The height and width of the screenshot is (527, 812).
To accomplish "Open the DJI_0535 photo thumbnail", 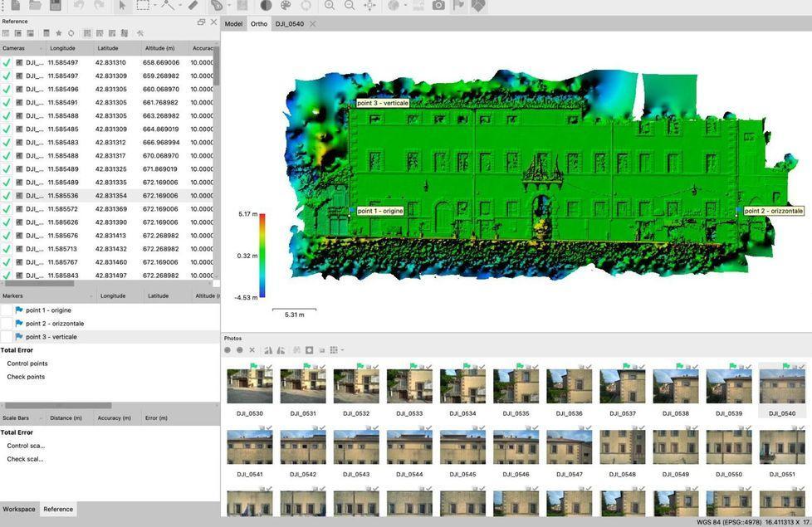I will point(516,386).
